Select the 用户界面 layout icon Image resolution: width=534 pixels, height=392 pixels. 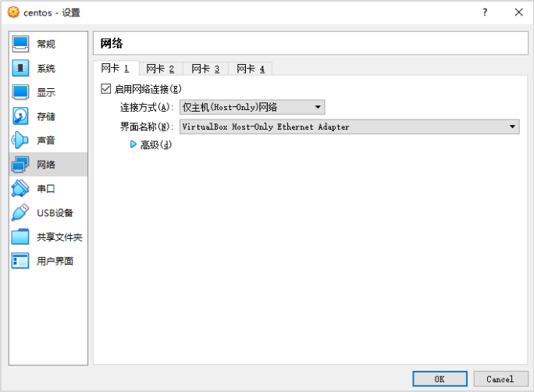coord(20,261)
